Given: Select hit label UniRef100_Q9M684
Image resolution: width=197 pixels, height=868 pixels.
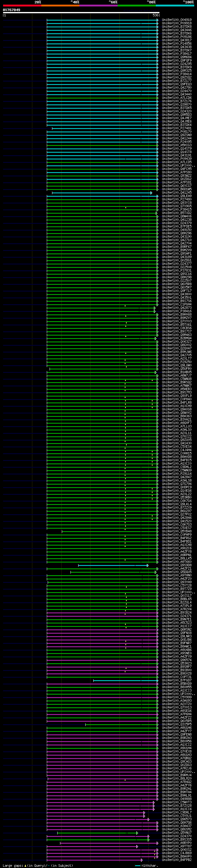Looking at the screenshot, I should coord(177,57).
